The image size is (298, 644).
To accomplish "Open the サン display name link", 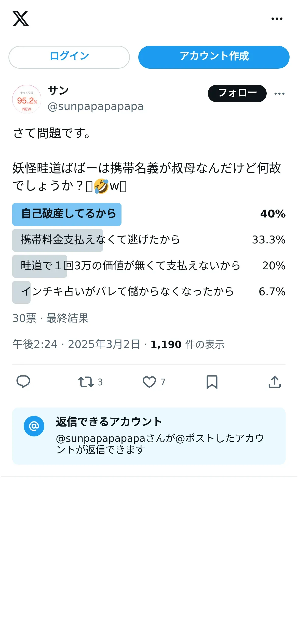I will [x=58, y=91].
